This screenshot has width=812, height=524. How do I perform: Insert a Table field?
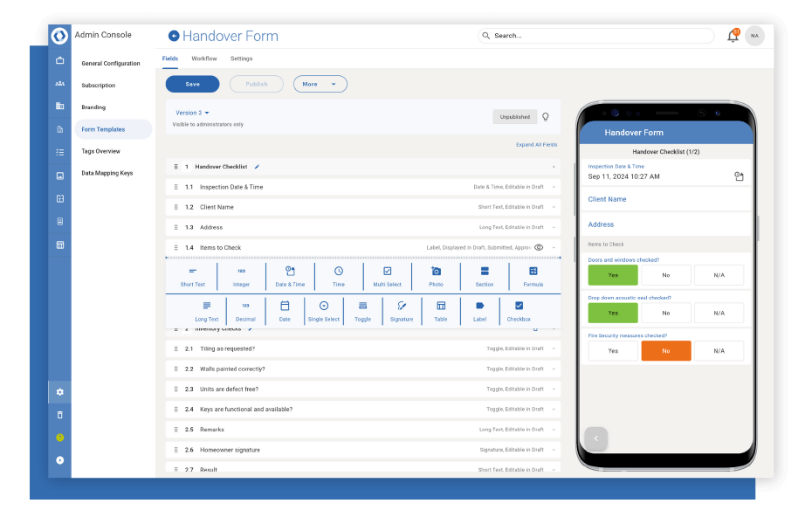click(x=441, y=311)
